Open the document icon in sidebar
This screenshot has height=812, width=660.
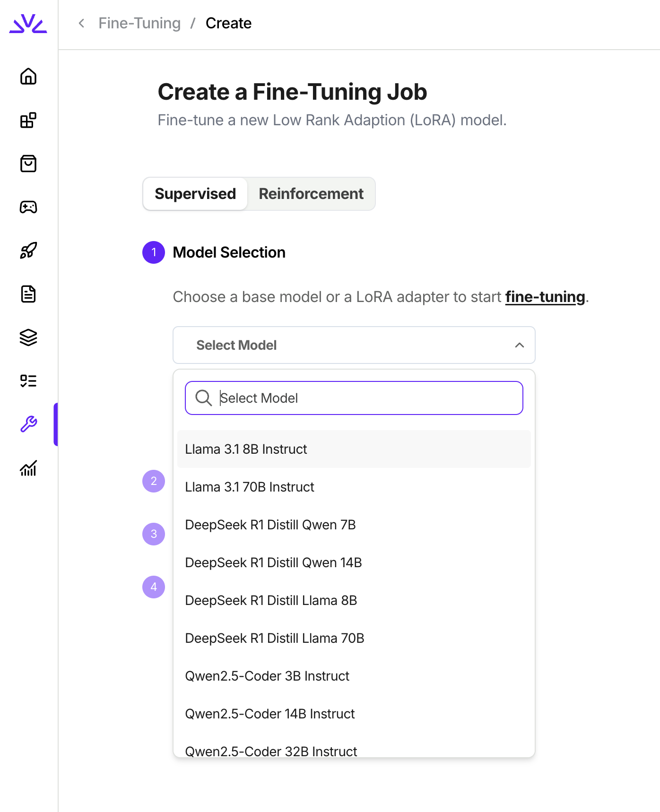[x=28, y=294]
